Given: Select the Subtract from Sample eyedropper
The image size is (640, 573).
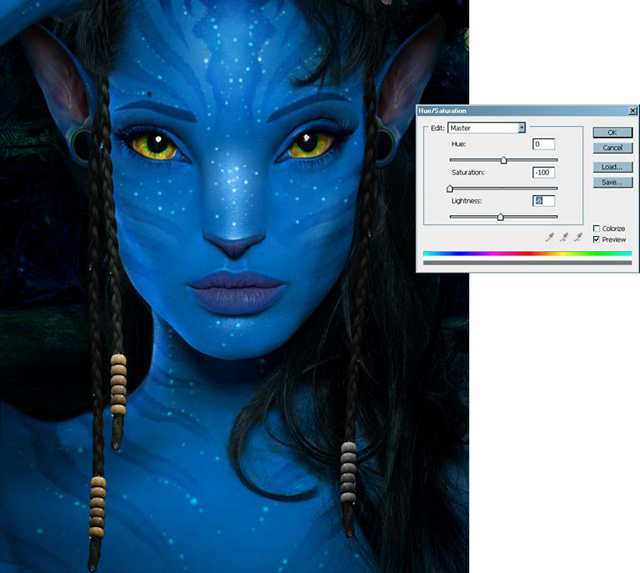Looking at the screenshot, I should [x=575, y=237].
